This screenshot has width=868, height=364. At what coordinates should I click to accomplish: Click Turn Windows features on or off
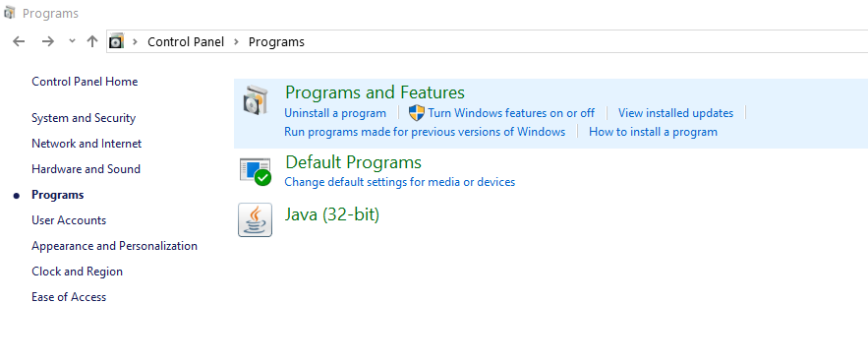point(511,113)
